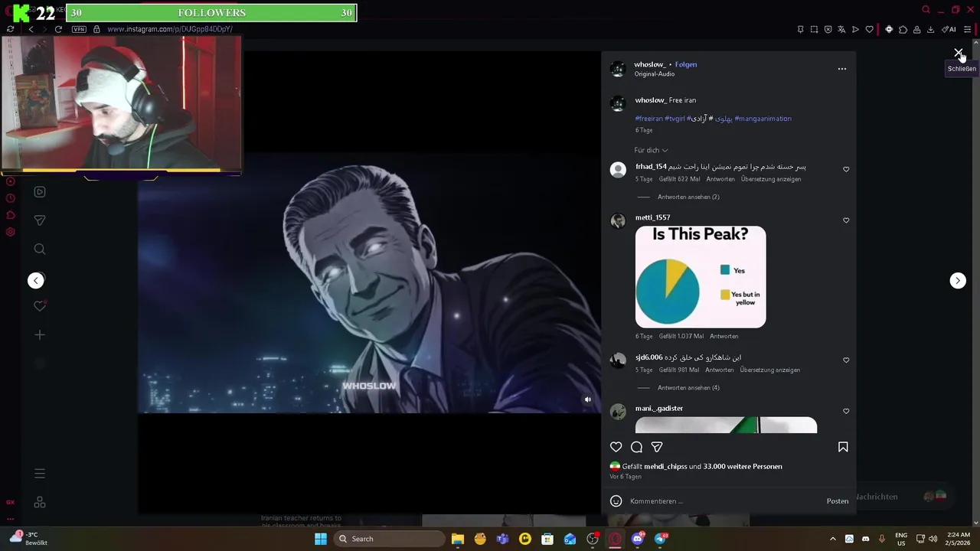The image size is (980, 551).
Task: Open mehdi_chipss profile from likes line
Action: tap(665, 466)
